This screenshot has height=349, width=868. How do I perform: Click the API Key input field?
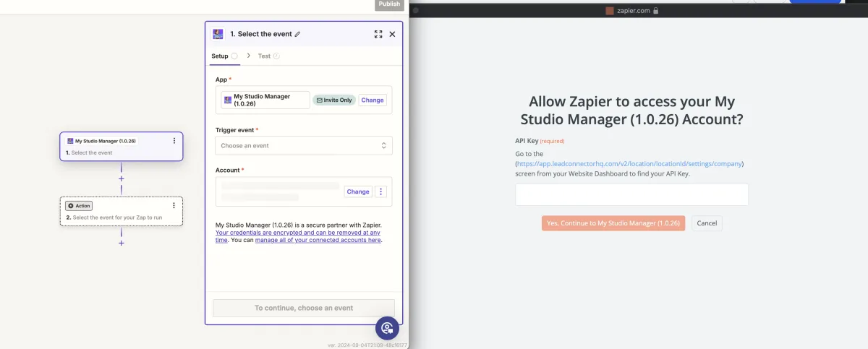[631, 194]
